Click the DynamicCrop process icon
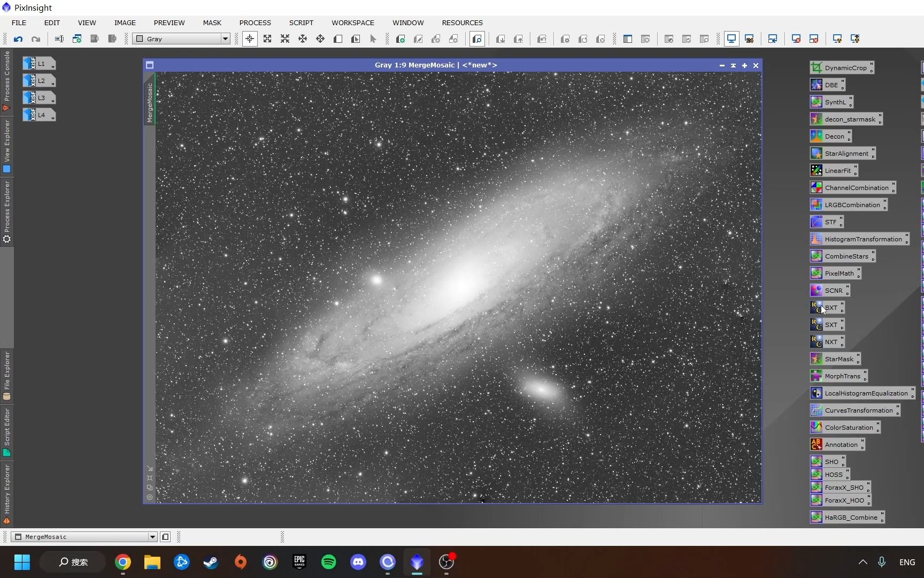The height and width of the screenshot is (578, 924). click(x=842, y=68)
